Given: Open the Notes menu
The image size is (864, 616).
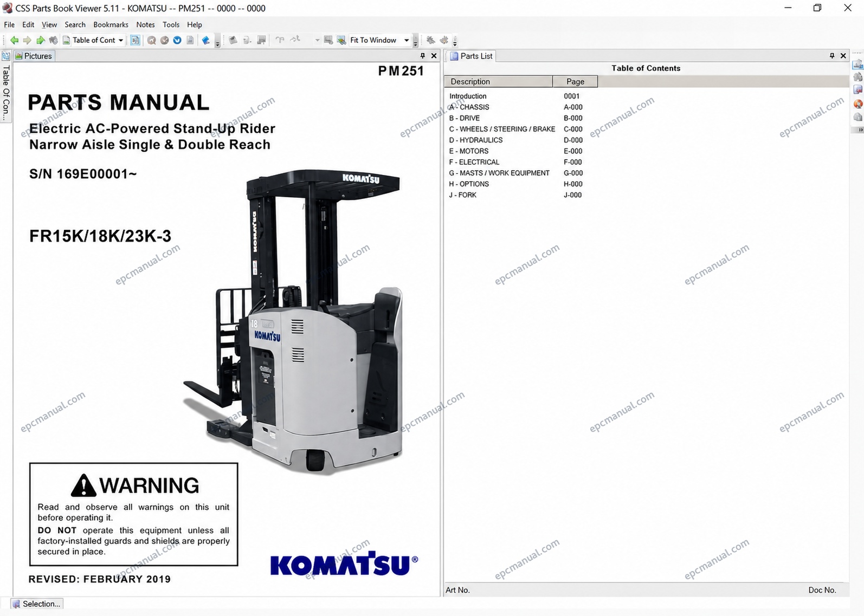Looking at the screenshot, I should 145,24.
